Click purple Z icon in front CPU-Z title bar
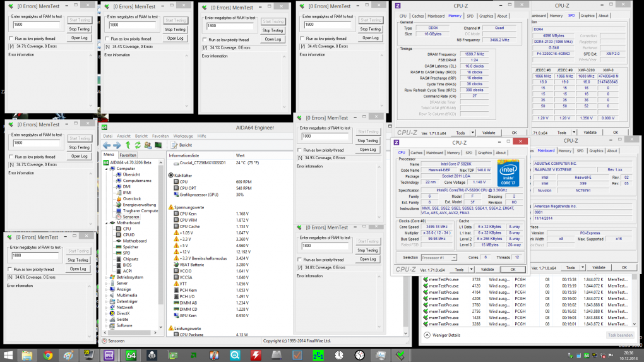 [397, 142]
